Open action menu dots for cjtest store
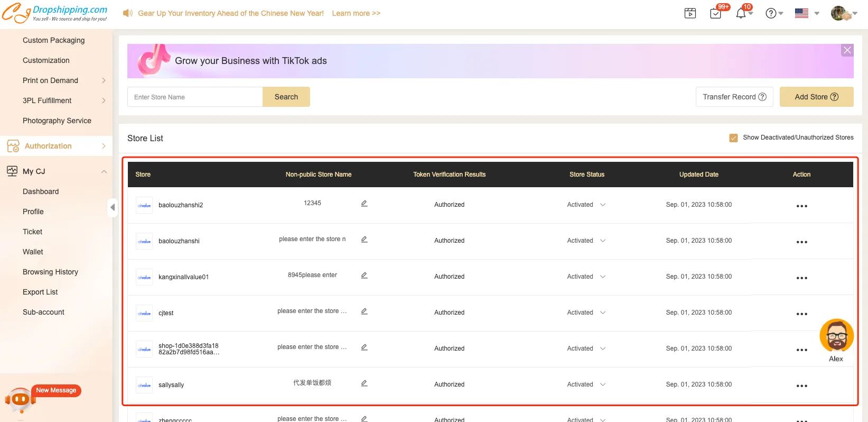The image size is (868, 422). [x=801, y=314]
